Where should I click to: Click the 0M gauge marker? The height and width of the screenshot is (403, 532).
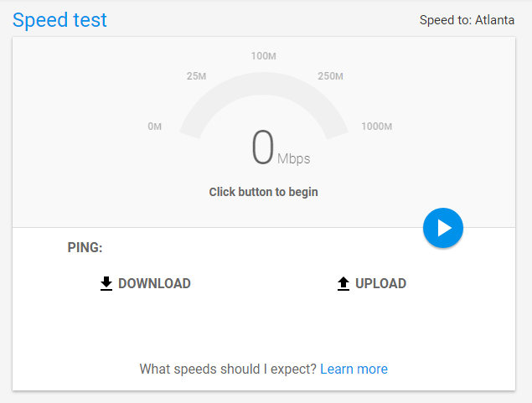point(155,127)
